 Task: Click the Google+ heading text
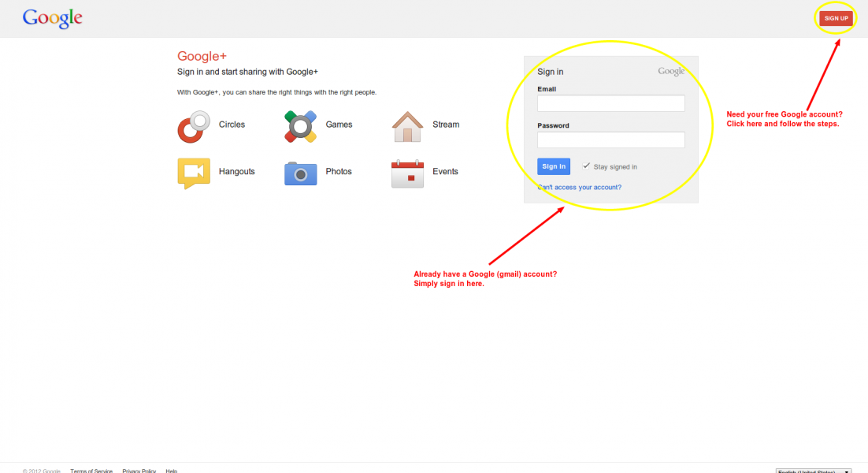coord(202,56)
